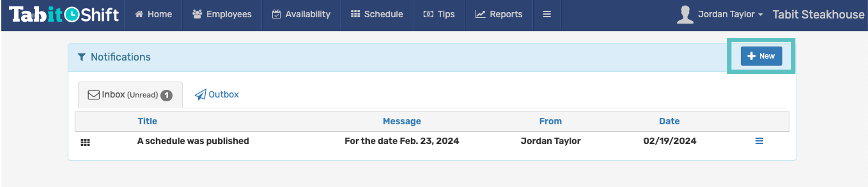Open the 'A schedule was published' notification
This screenshot has width=868, height=187.
(193, 141)
